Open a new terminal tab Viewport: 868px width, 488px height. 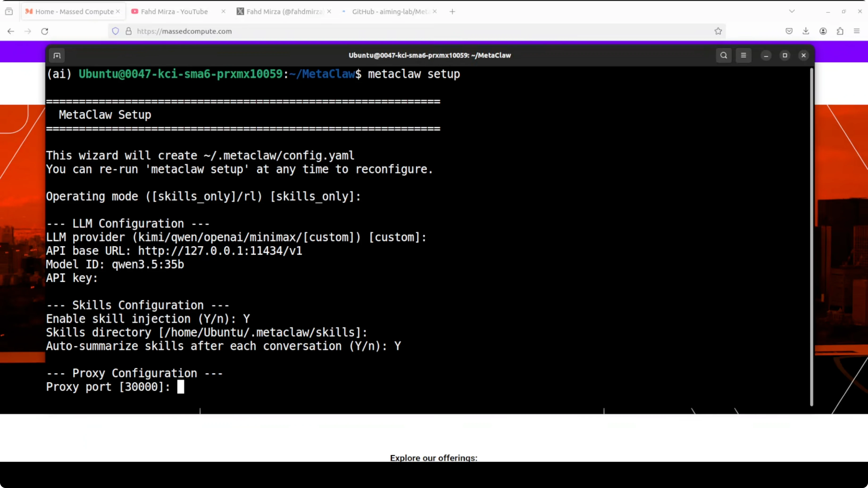57,55
